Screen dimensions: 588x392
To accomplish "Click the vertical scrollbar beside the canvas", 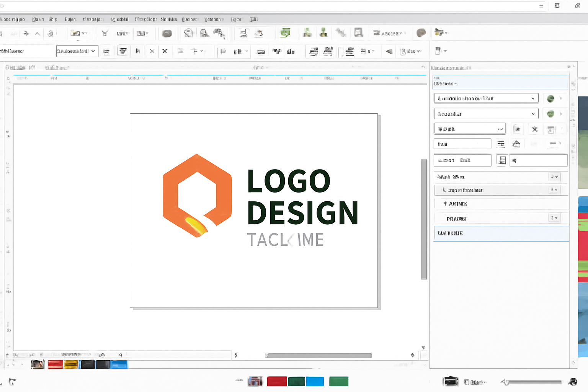I will (x=424, y=219).
